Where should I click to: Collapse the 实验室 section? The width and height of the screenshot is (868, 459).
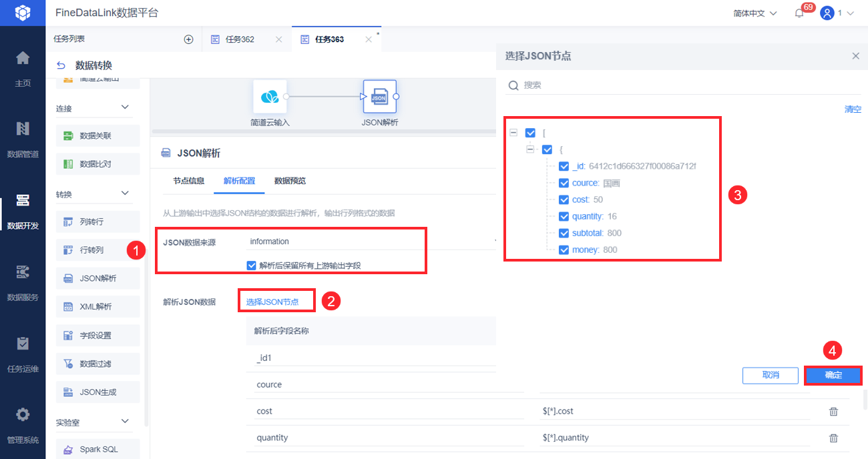(x=125, y=422)
